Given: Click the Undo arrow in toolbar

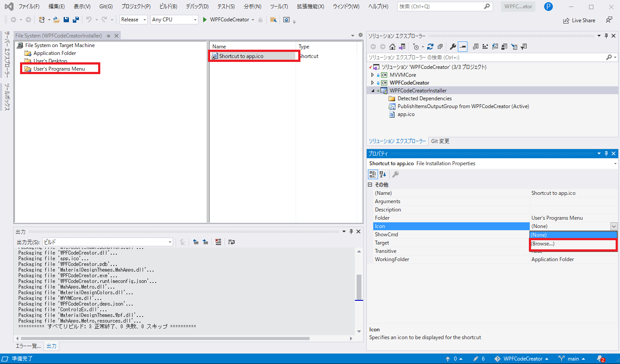Looking at the screenshot, I should [x=89, y=20].
